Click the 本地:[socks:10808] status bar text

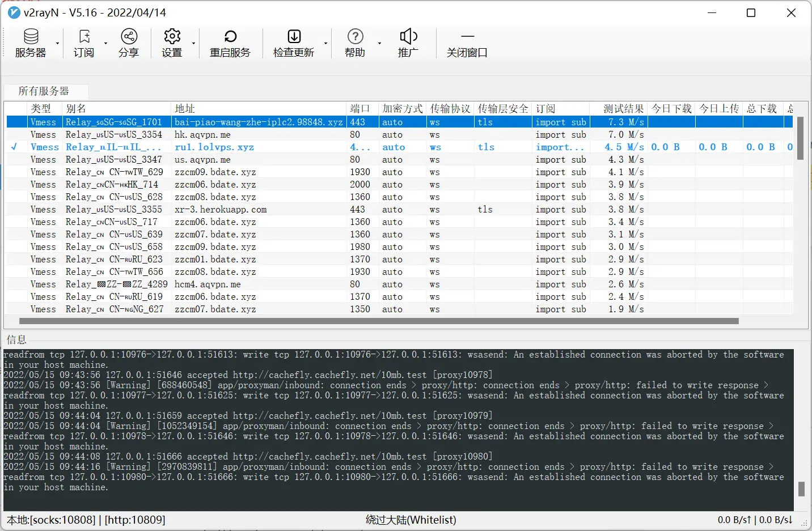click(x=86, y=520)
